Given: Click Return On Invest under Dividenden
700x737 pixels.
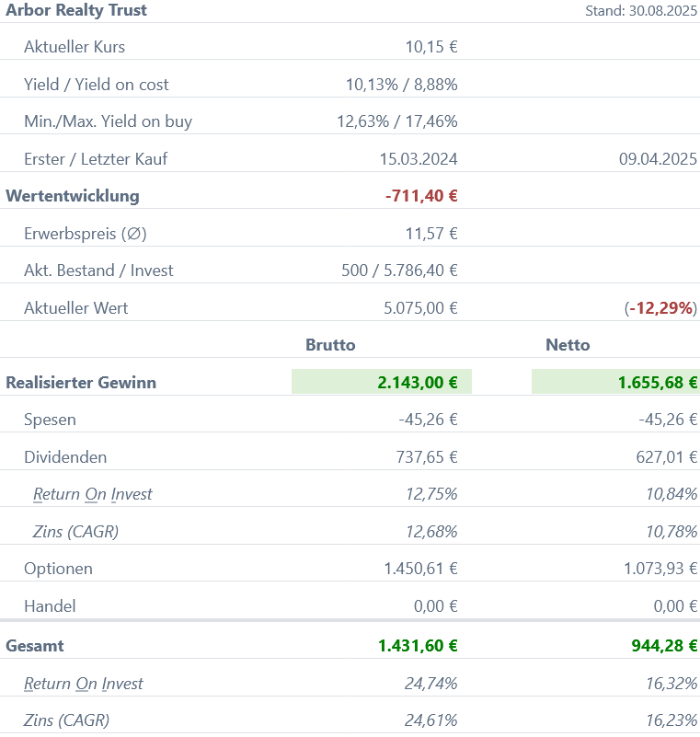Looking at the screenshot, I should point(93,494).
